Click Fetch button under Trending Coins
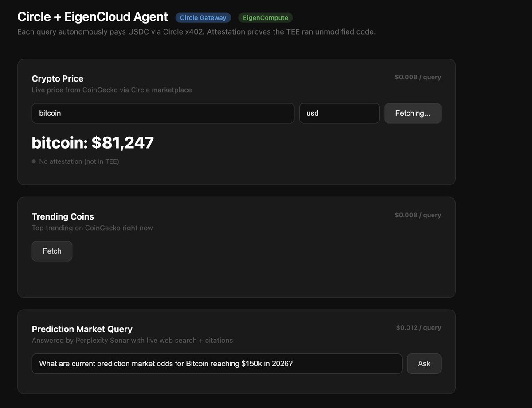The height and width of the screenshot is (408, 532). point(52,251)
